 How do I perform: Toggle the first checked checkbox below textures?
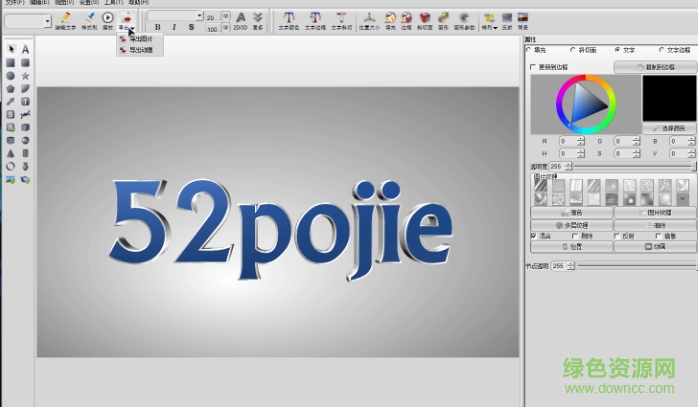tap(534, 236)
